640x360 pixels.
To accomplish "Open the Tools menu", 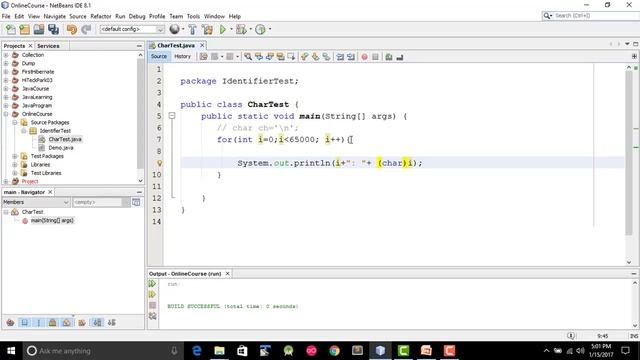I will pos(193,16).
